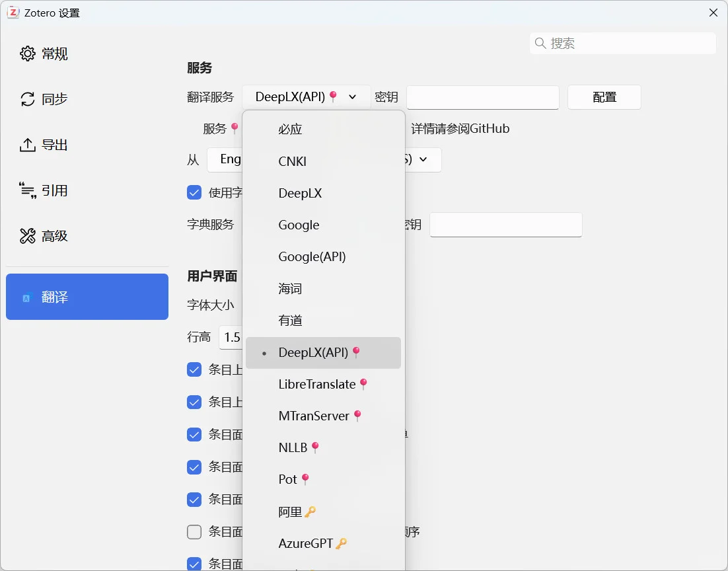Click the highlighted 翻译 translate sidebar icon
The height and width of the screenshot is (571, 728).
coord(26,297)
